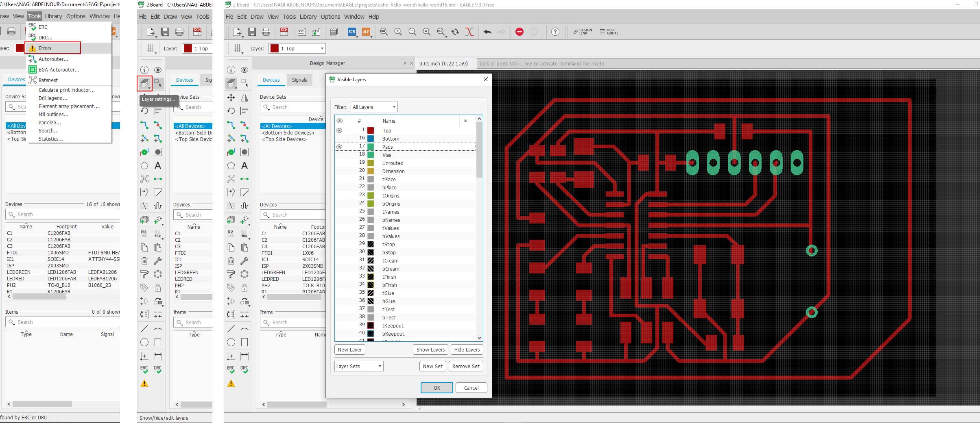Select the Text tool in the right window palette
This screenshot has width=980, height=423.
244,165
